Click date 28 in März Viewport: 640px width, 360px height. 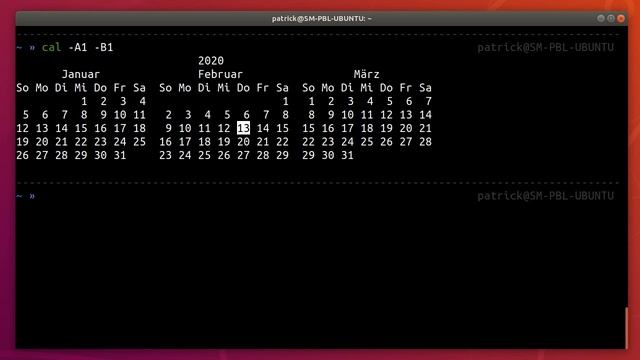coord(425,142)
